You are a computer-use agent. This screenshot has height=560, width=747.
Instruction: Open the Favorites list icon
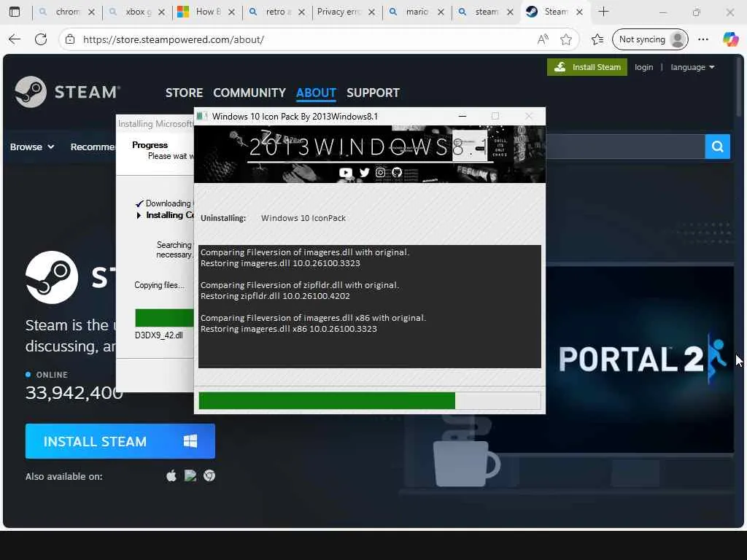click(597, 39)
